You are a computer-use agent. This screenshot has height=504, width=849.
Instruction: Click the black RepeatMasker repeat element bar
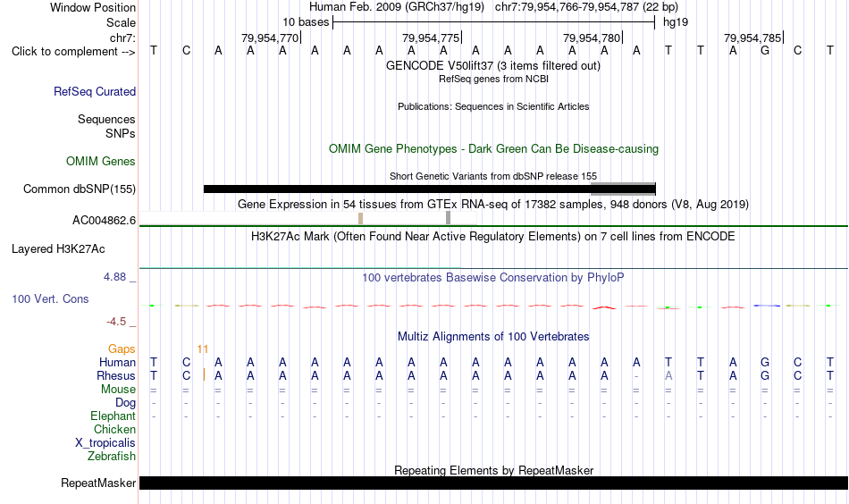pyautogui.click(x=493, y=483)
